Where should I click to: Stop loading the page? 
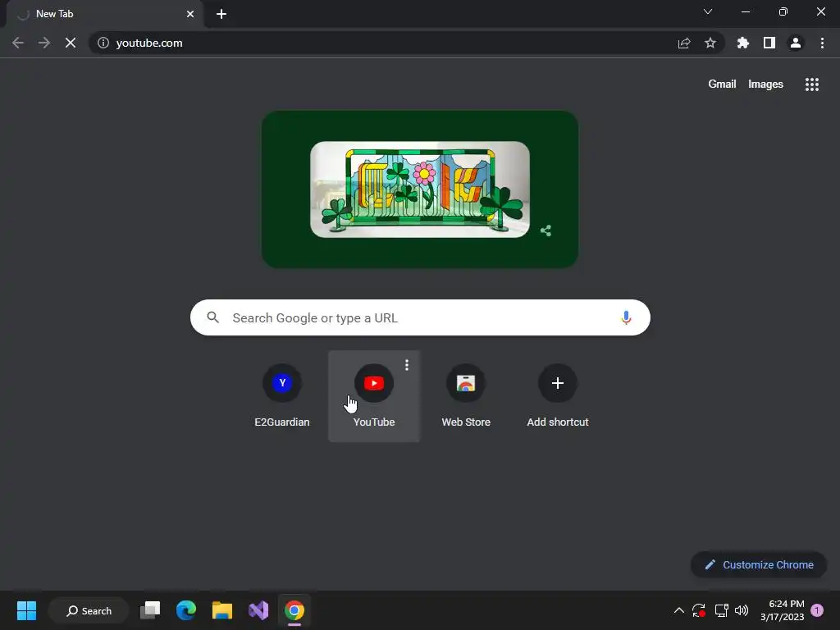(71, 43)
